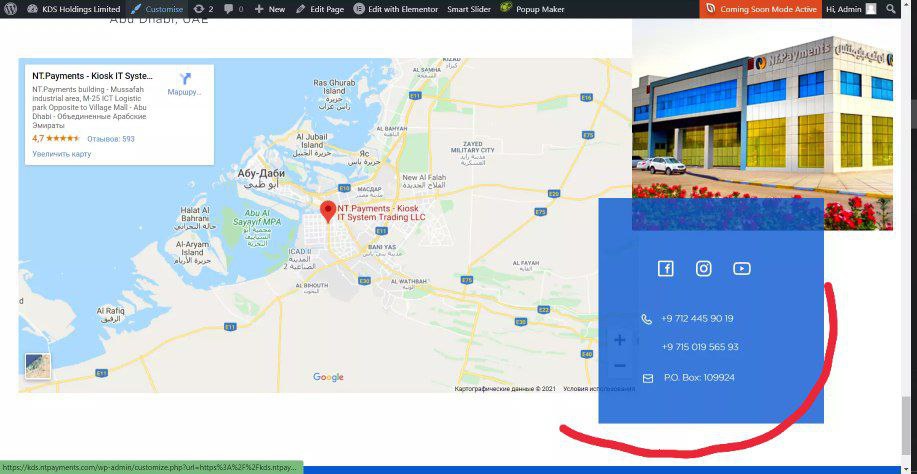917x474 pixels.
Task: Open the Customise theme link
Action: tap(157, 9)
